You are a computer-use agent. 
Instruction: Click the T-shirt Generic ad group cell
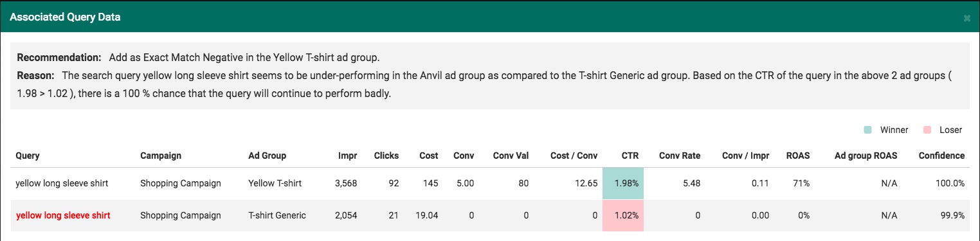[277, 216]
